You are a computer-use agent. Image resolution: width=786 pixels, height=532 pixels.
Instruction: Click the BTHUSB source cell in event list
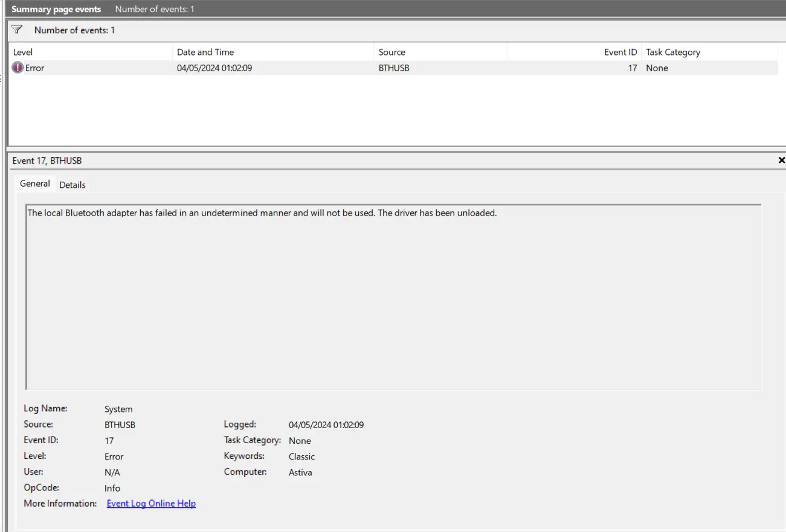point(394,68)
